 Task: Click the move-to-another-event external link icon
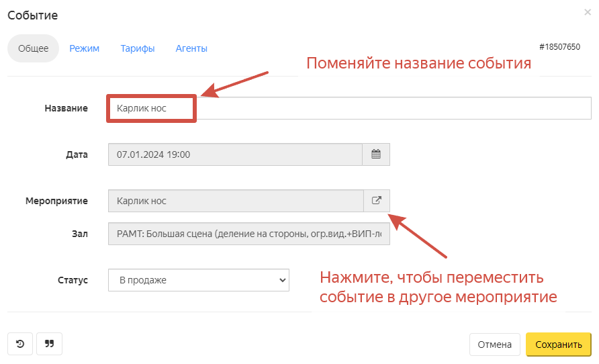[376, 201]
